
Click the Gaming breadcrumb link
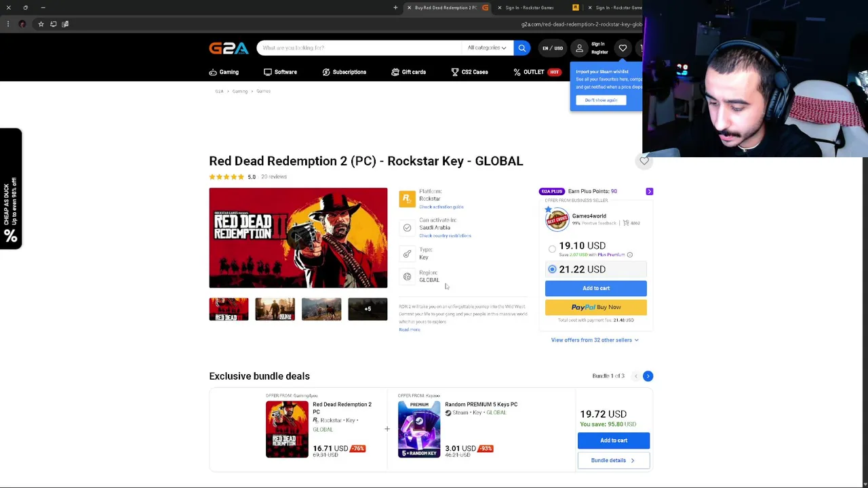[240, 91]
